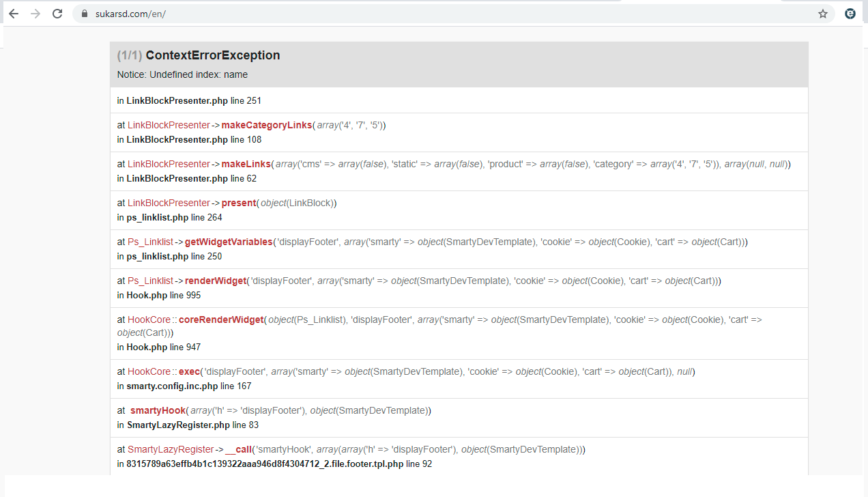Click the renderWidget method name
Screen dimensions: 868x497
point(216,281)
